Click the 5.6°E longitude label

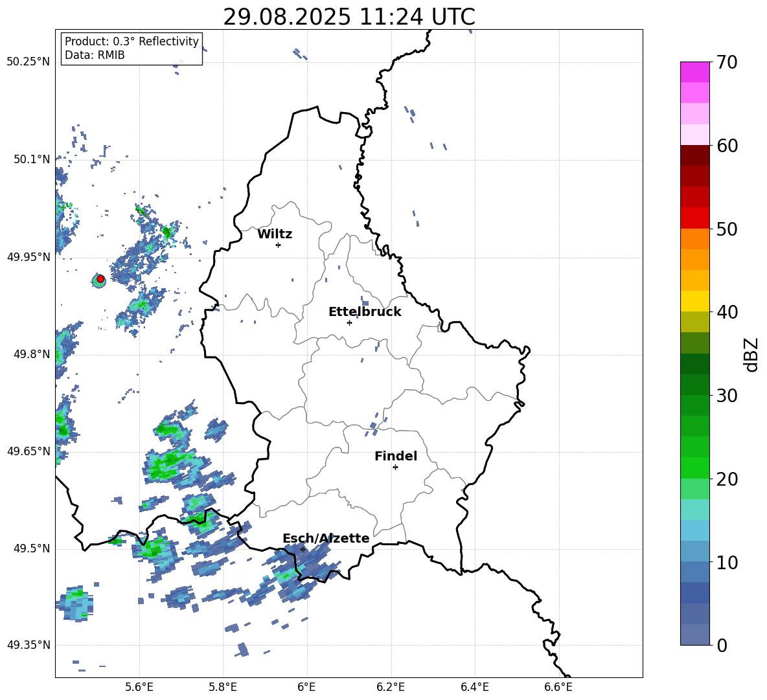(139, 687)
